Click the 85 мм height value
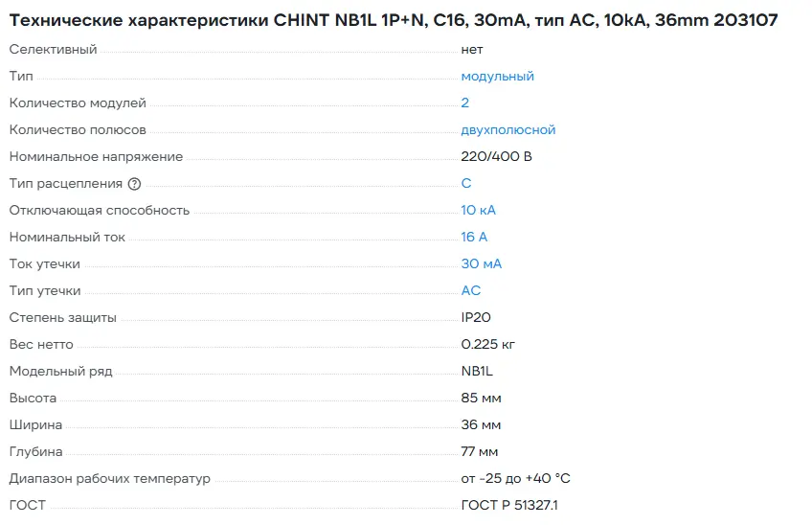Image resolution: width=812 pixels, height=525 pixels. 481,398
